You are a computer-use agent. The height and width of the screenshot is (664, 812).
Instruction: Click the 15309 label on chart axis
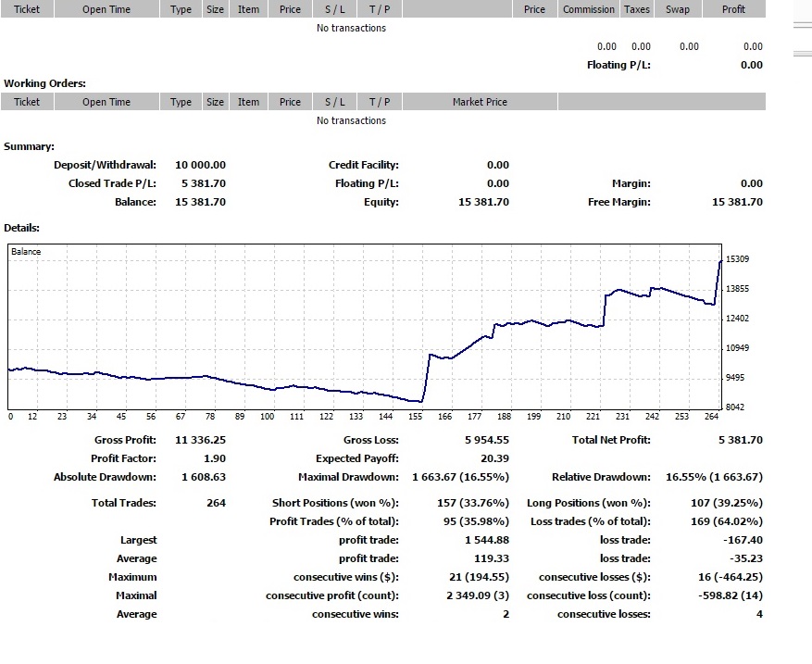tap(738, 259)
